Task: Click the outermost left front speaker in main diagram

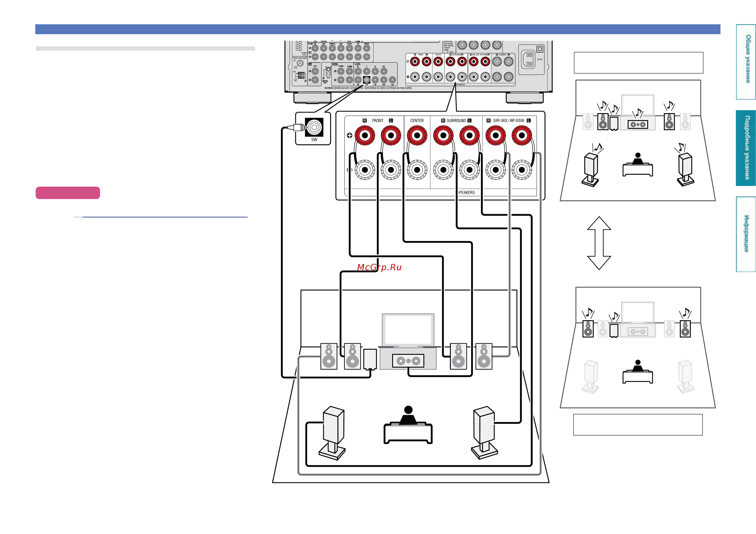Action: [329, 356]
